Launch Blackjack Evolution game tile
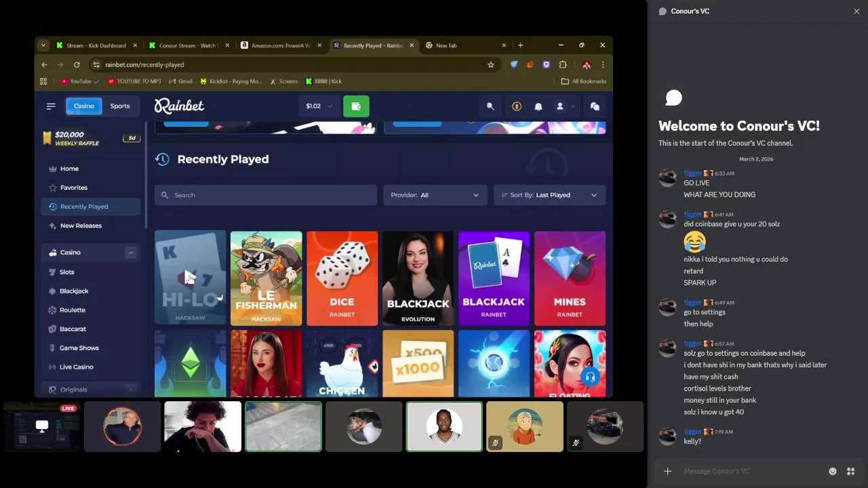This screenshot has width=868, height=488. point(418,278)
